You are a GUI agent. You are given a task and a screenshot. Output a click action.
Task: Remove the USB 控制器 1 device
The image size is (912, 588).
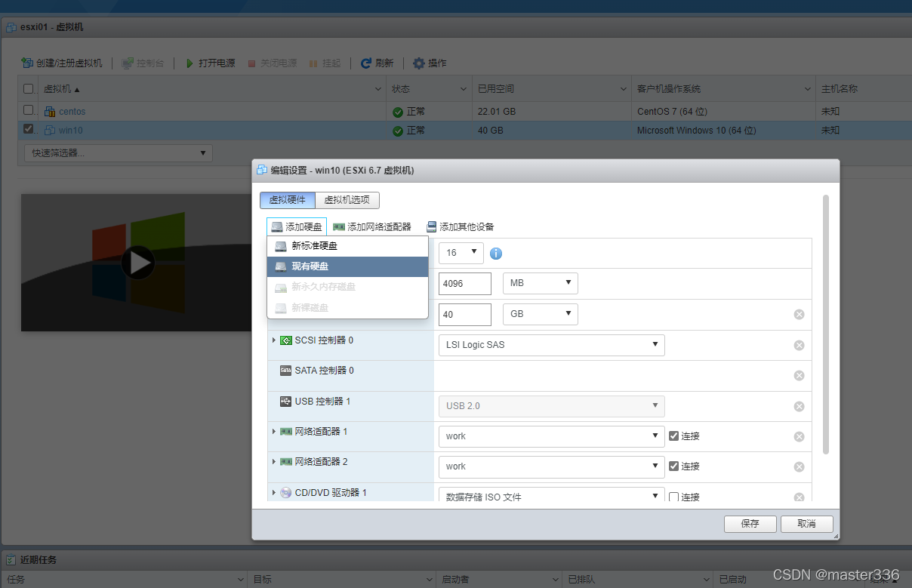coord(799,406)
